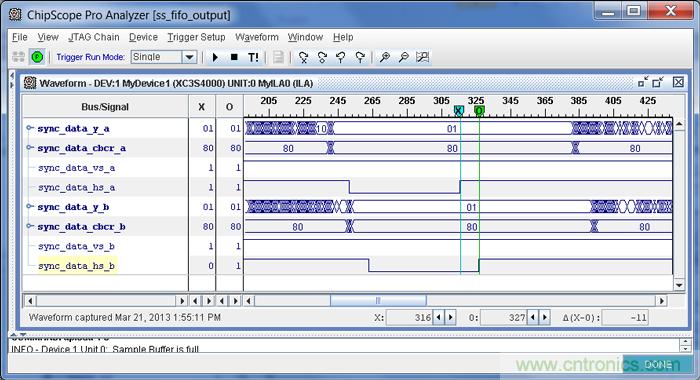Click the Go to X marker icon

pyautogui.click(x=304, y=57)
